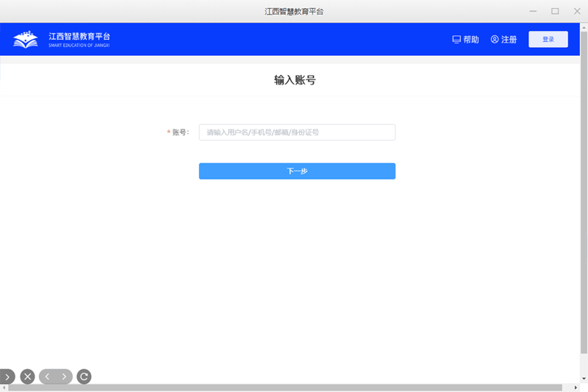
Task: Go forward with the right chevron
Action: [x=64, y=377]
